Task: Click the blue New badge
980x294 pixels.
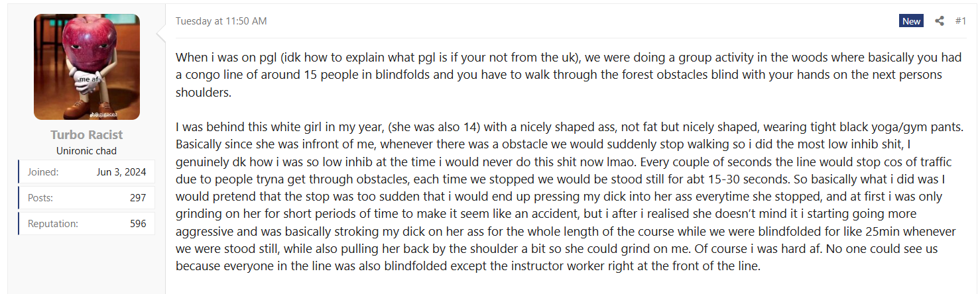Action: pyautogui.click(x=911, y=21)
